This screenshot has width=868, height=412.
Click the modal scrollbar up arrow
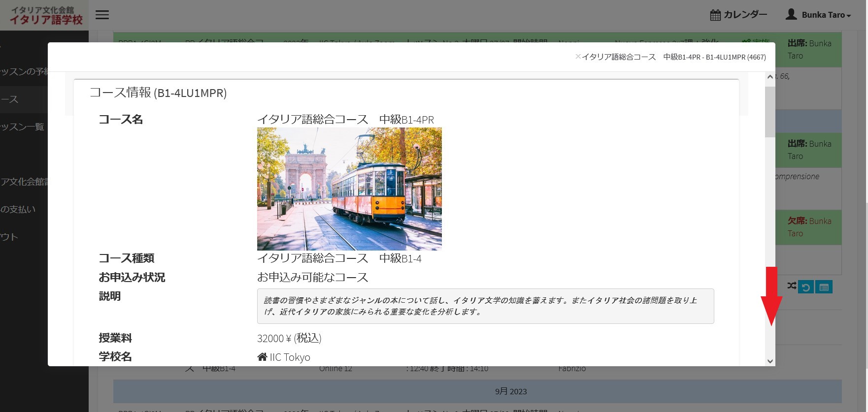pos(770,77)
